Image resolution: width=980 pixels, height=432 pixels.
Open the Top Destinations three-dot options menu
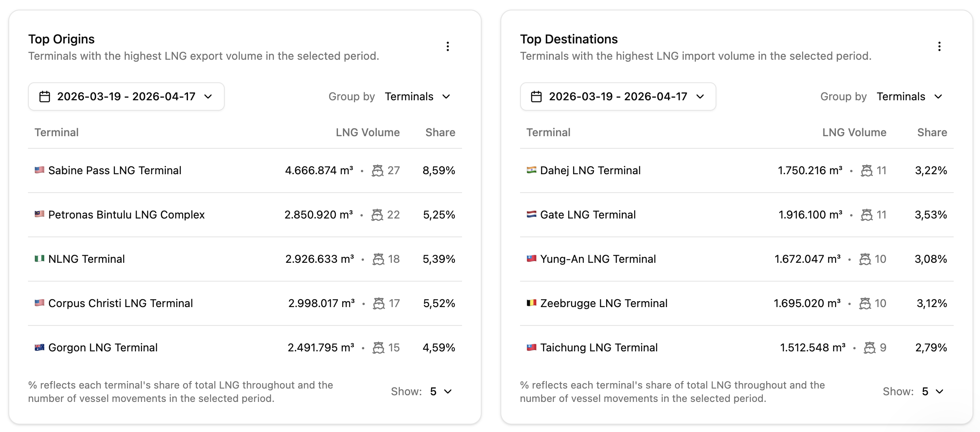[939, 46]
